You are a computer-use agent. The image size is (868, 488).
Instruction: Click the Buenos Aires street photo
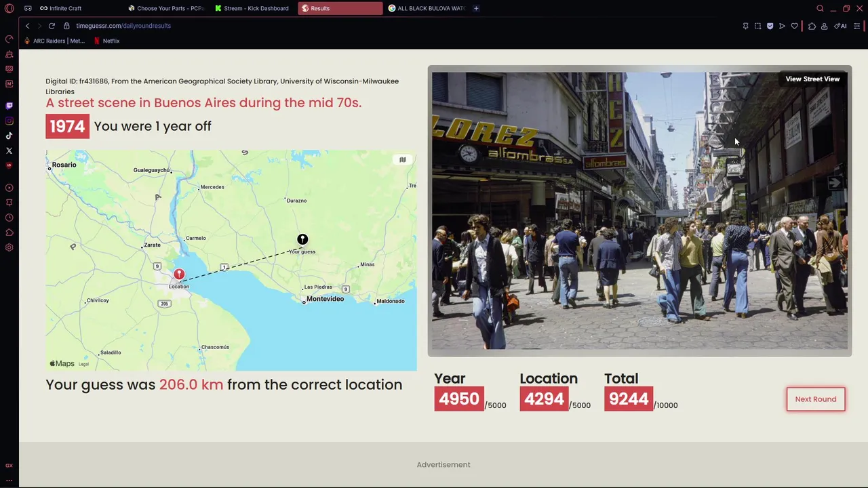click(x=639, y=211)
